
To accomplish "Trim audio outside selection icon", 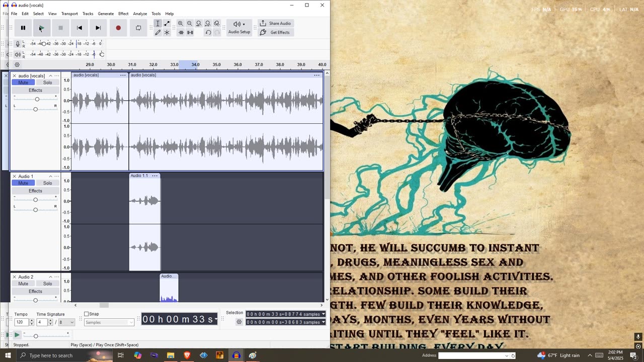I will click(181, 33).
